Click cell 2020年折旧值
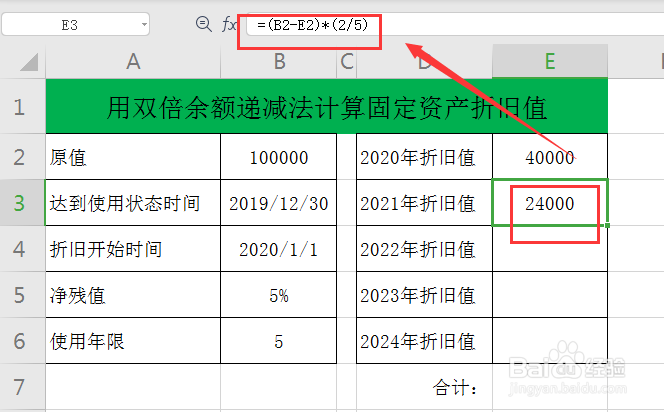 click(424, 157)
